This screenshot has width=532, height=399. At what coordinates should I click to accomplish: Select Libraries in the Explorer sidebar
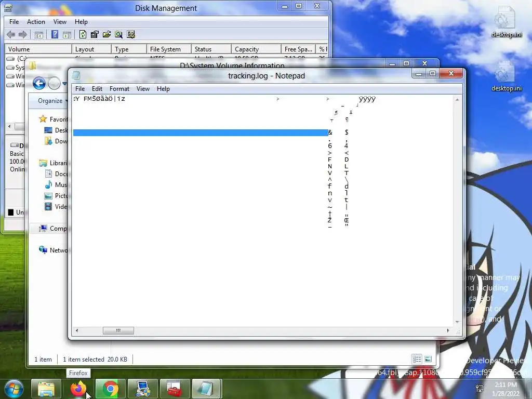54,163
